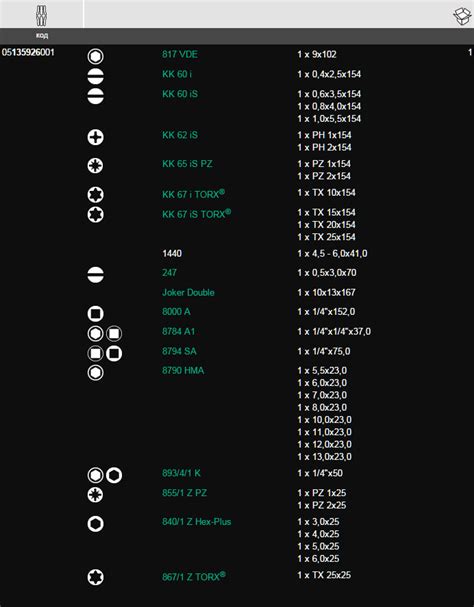Open the 867/1 Z TORX bit link
This screenshot has height=607, width=474.
[194, 576]
